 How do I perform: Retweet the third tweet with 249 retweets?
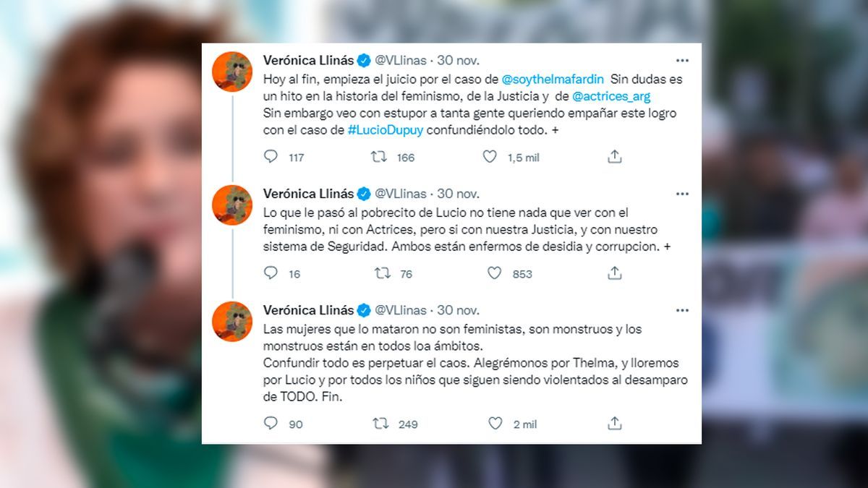pyautogui.click(x=380, y=424)
